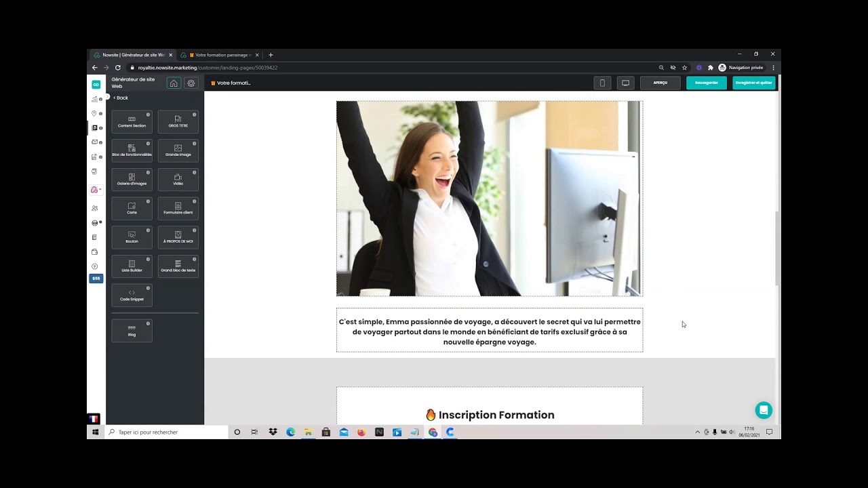Bookmark this page with star icon

coord(684,68)
